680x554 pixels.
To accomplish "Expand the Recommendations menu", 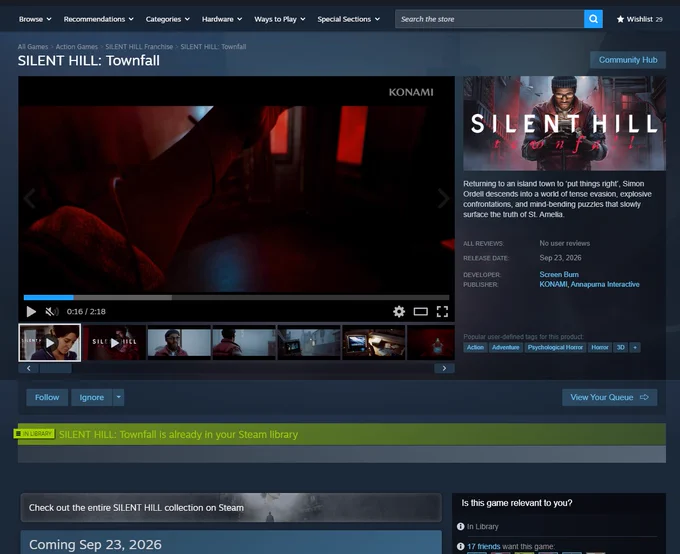I will coord(98,19).
